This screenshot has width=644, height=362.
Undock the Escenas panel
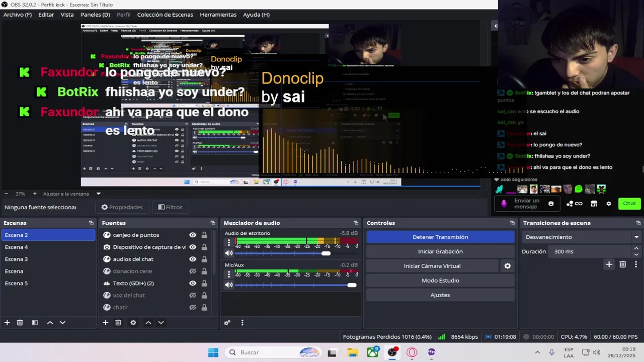91,223
